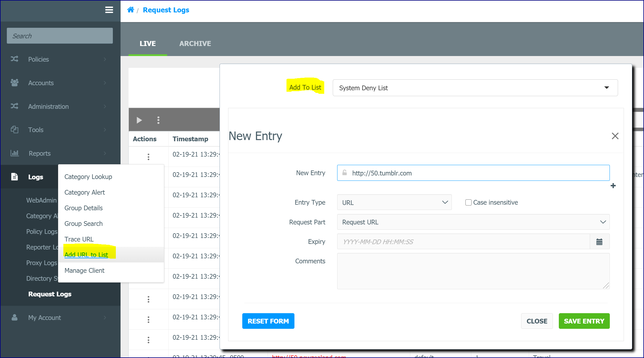This screenshot has height=358, width=644.
Task: Click the CLOSE button
Action: pos(537,321)
